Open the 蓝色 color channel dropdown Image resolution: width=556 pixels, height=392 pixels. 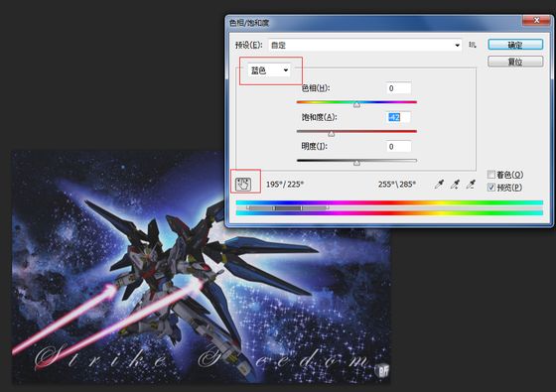tap(269, 70)
